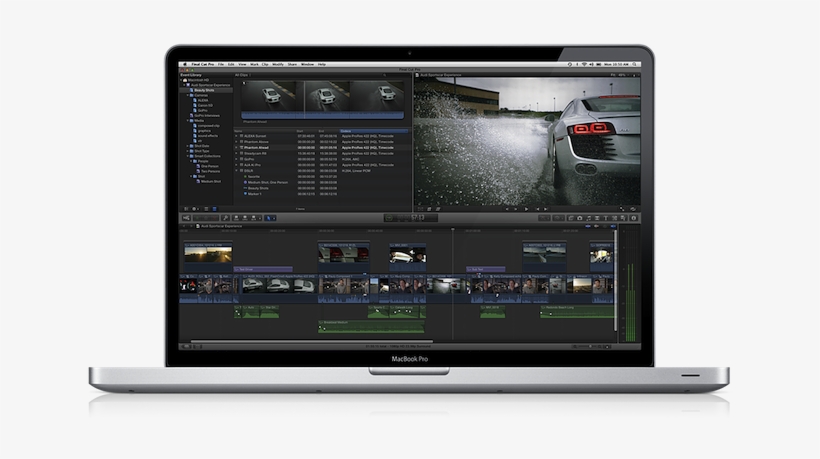Expand the ALEXA Sunset clip row

[x=236, y=136]
